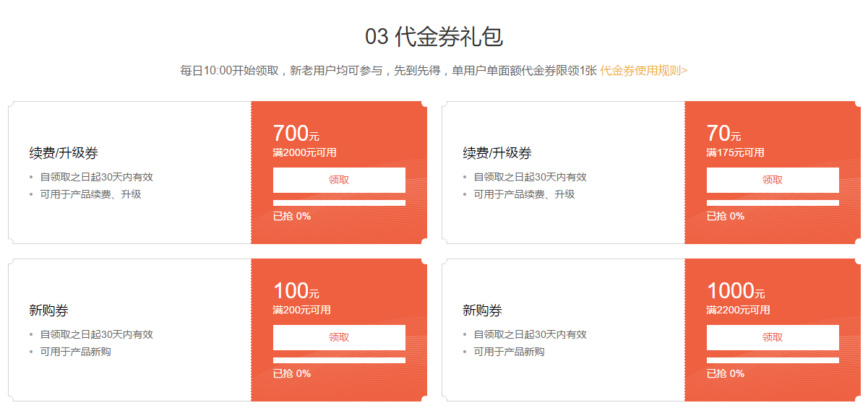Click the 100元 price label

[296, 291]
